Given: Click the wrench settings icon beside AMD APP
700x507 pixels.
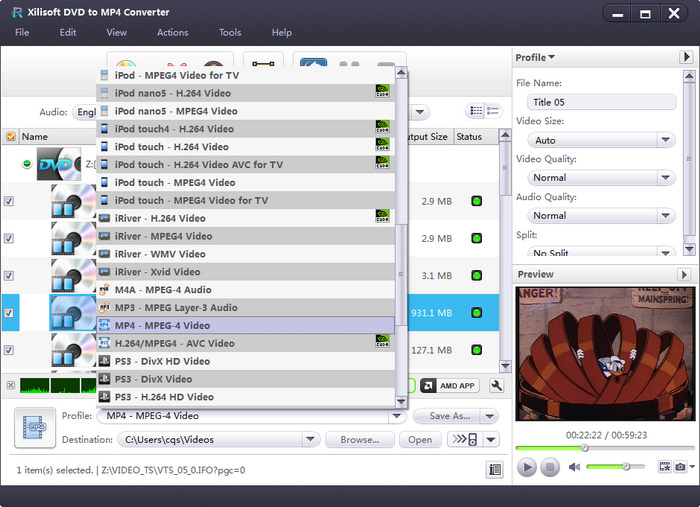Looking at the screenshot, I should 496,386.
